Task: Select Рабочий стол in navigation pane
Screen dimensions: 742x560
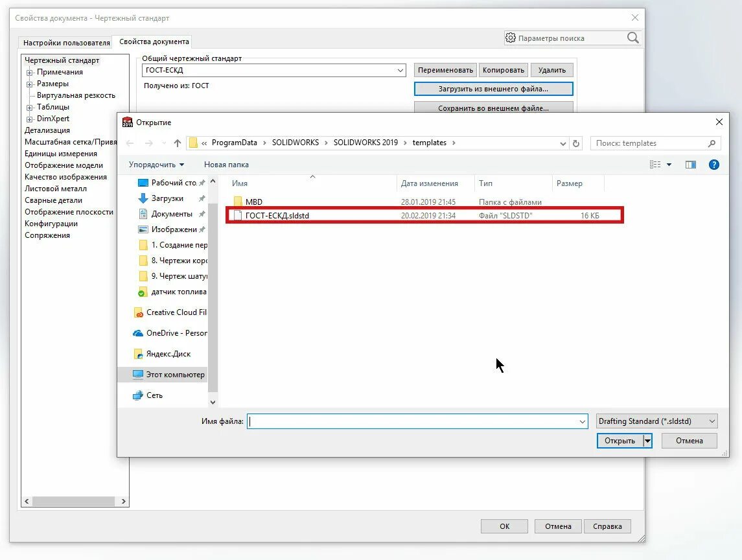Action: point(171,183)
